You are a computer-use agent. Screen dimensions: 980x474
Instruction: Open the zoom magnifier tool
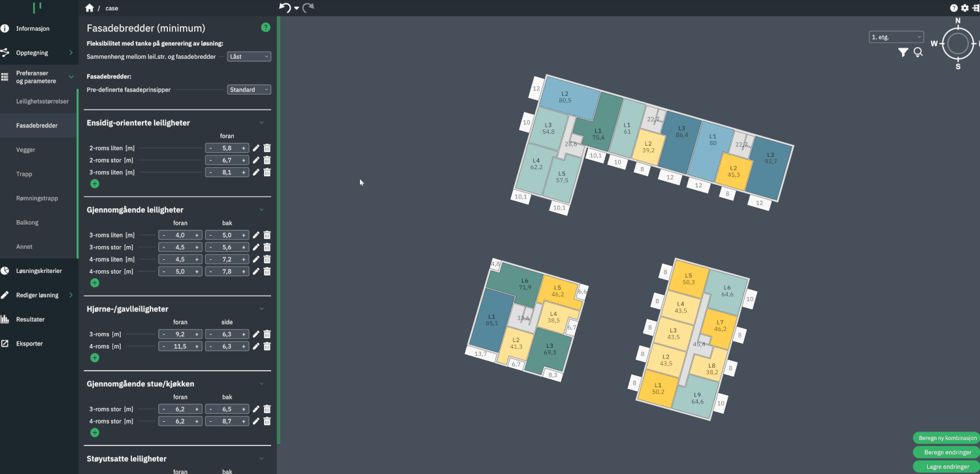pyautogui.click(x=918, y=52)
